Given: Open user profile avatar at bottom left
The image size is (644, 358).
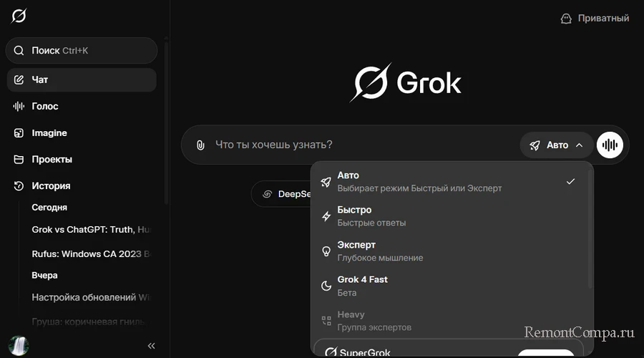Looking at the screenshot, I should (x=18, y=346).
